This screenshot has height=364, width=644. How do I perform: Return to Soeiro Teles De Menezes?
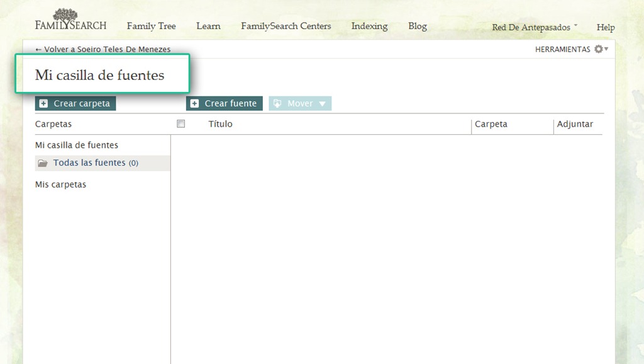click(103, 49)
